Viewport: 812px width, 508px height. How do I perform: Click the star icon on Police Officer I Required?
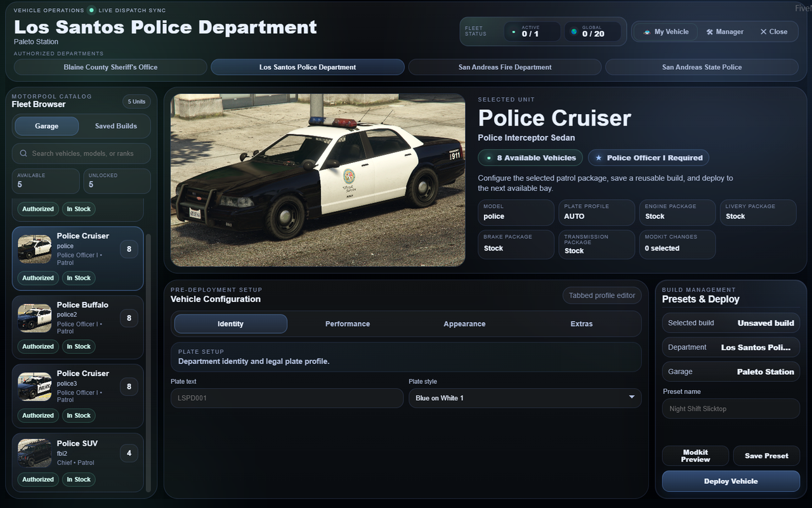[598, 158]
